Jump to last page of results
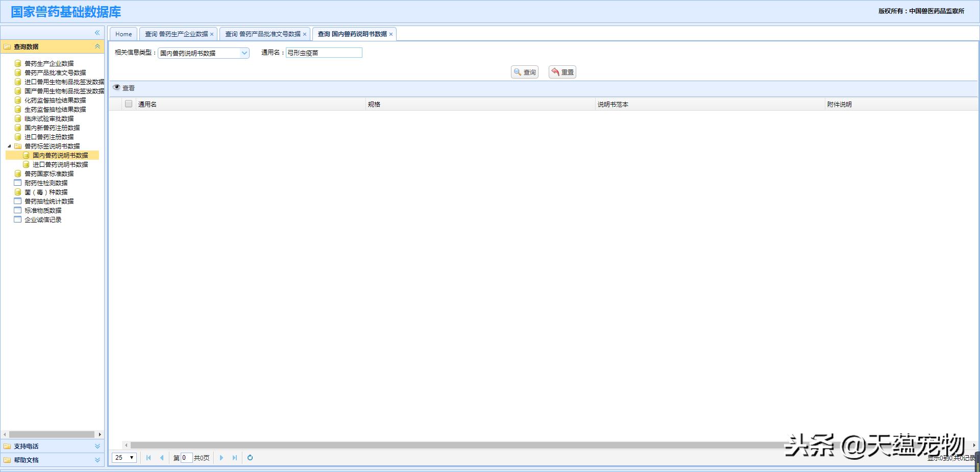 [235, 458]
